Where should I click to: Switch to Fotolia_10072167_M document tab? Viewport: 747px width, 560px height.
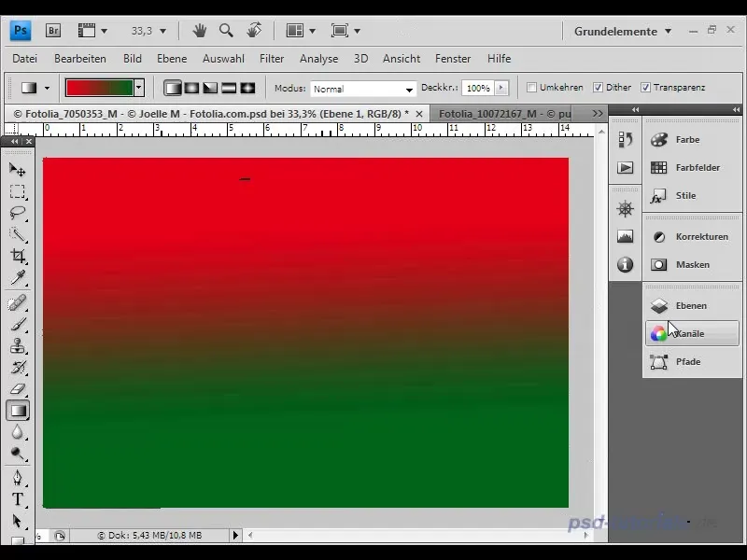504,114
